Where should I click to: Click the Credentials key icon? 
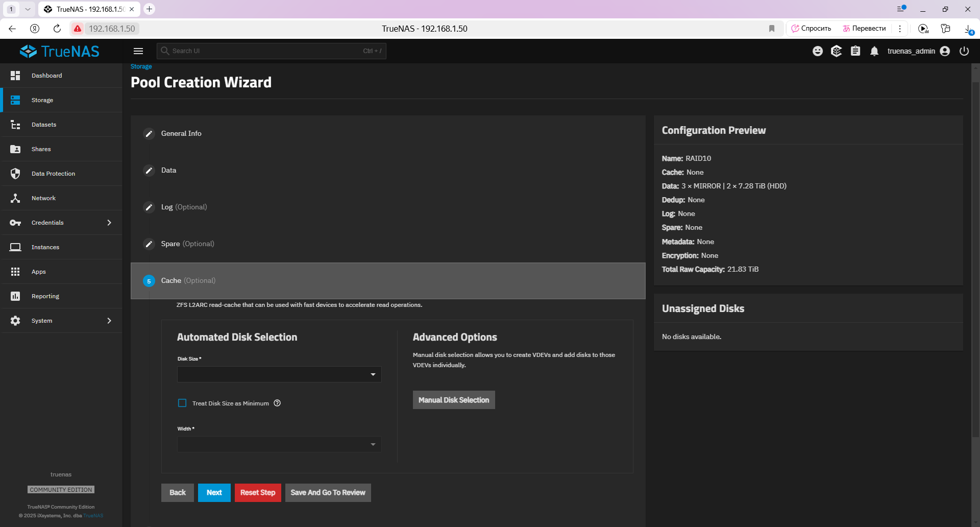tap(15, 223)
